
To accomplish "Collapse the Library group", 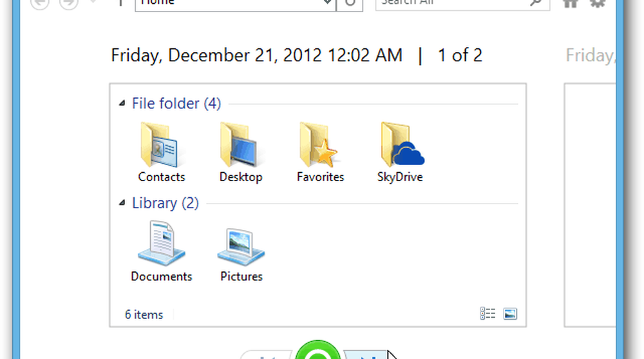I will click(x=122, y=204).
